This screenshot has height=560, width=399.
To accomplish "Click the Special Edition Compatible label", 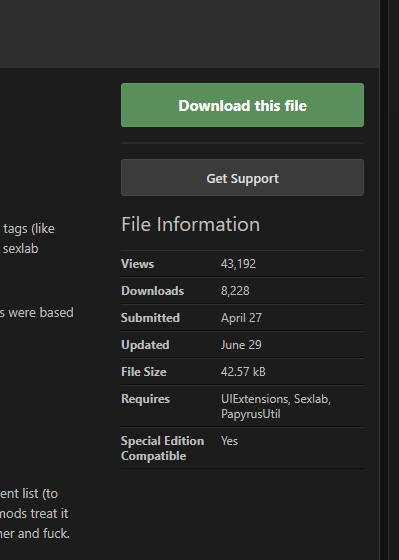I will click(163, 448).
